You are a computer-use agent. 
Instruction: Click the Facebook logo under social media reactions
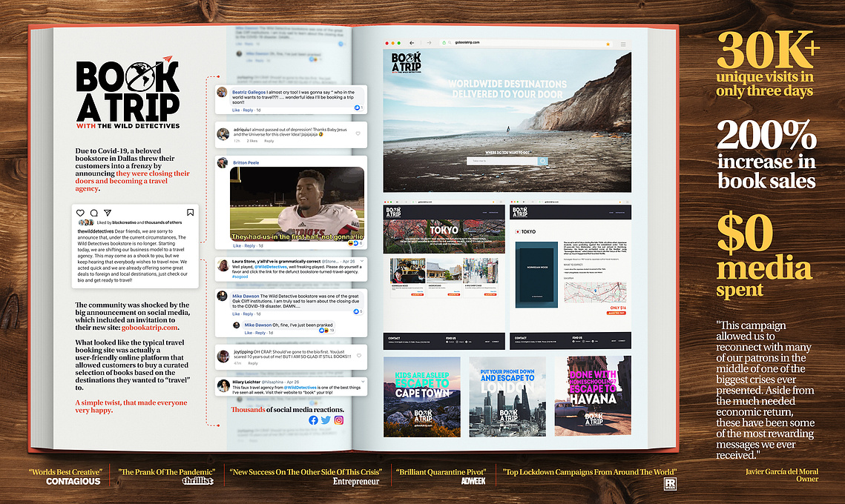(x=313, y=420)
